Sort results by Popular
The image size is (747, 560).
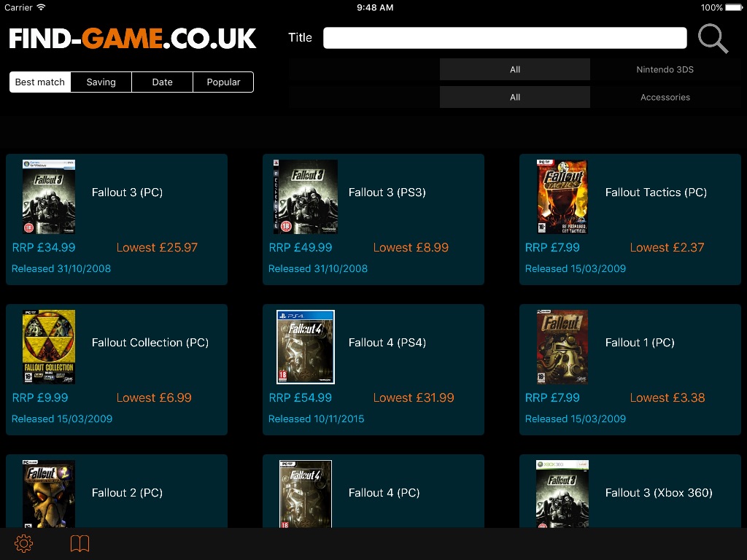coord(223,82)
